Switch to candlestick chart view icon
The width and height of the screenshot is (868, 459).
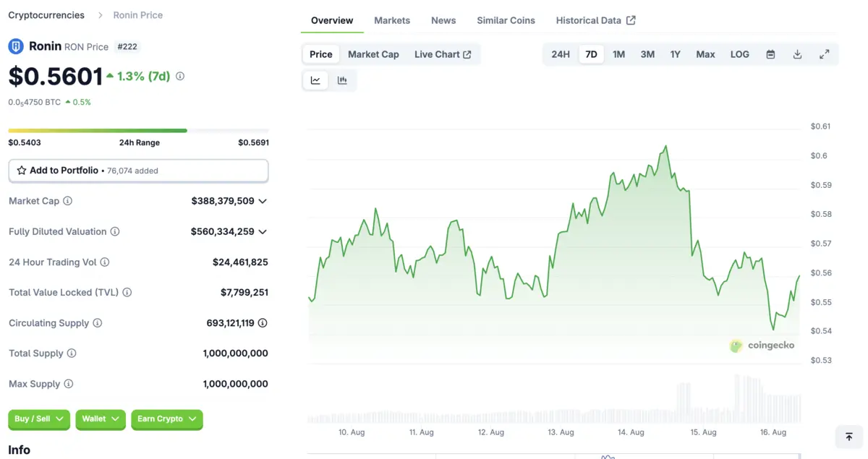342,80
